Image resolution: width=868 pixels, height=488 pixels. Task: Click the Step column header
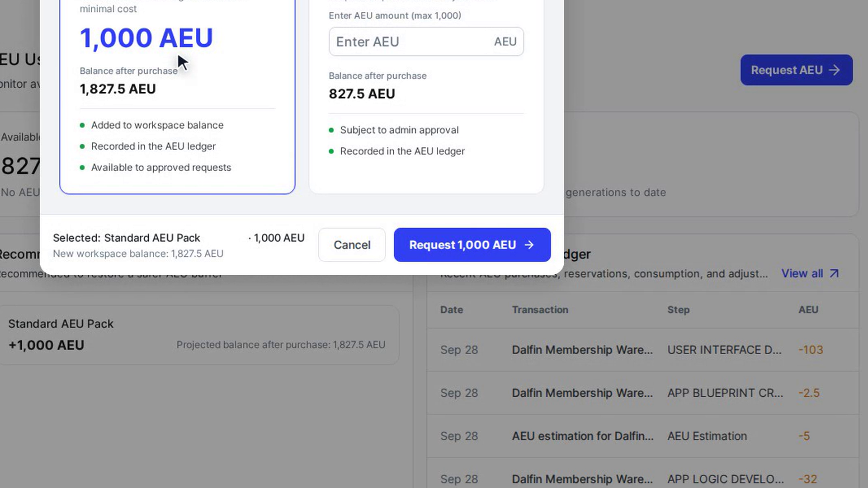(678, 310)
